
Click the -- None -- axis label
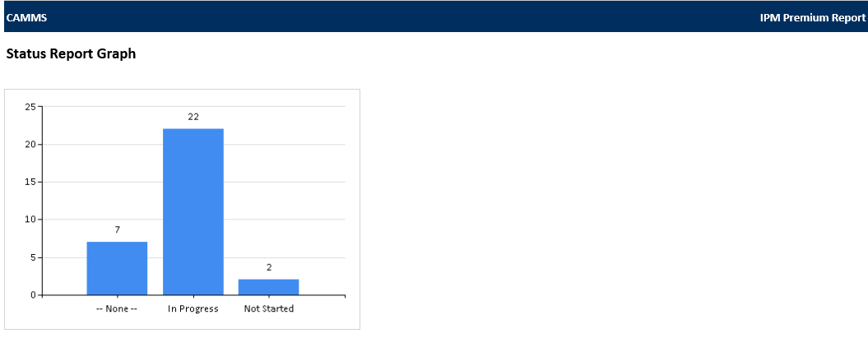click(x=117, y=309)
